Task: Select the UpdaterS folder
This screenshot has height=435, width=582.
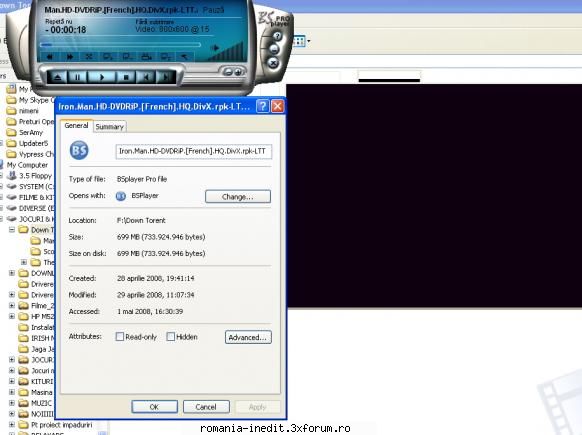Action: pyautogui.click(x=28, y=143)
